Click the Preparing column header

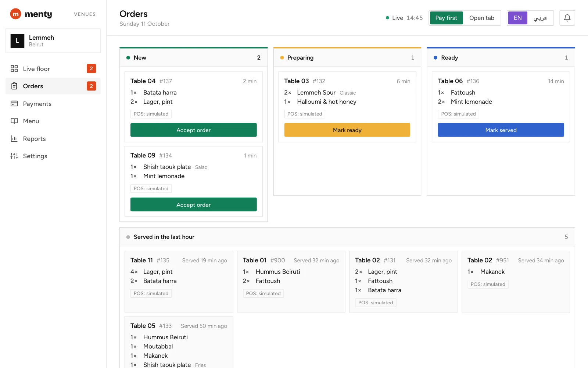pyautogui.click(x=347, y=57)
